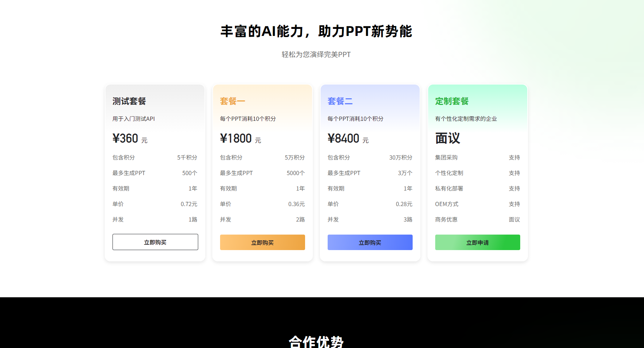Click the 5万积分 value
Image resolution: width=644 pixels, height=348 pixels.
295,157
